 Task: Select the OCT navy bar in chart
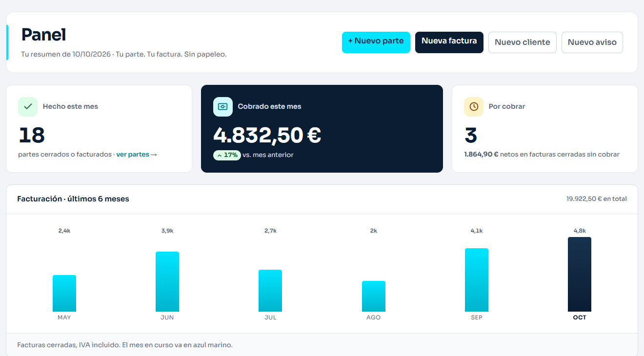point(580,274)
